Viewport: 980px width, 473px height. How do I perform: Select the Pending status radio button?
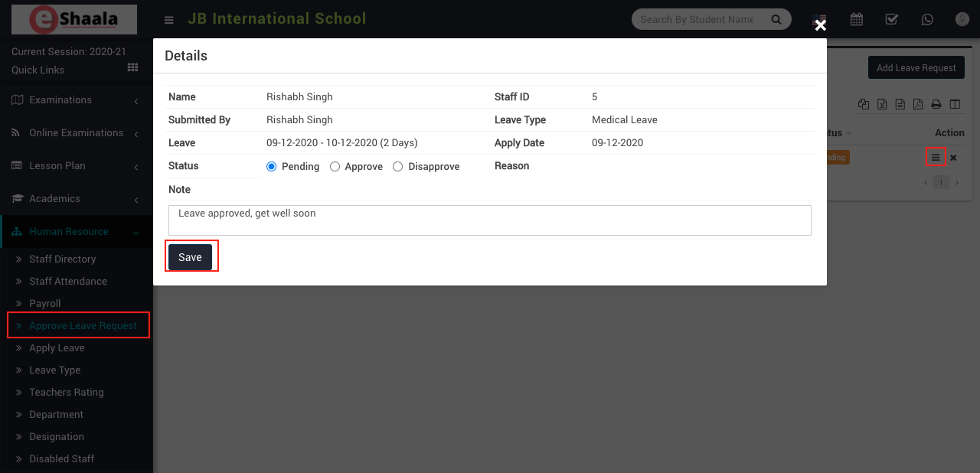(x=272, y=167)
